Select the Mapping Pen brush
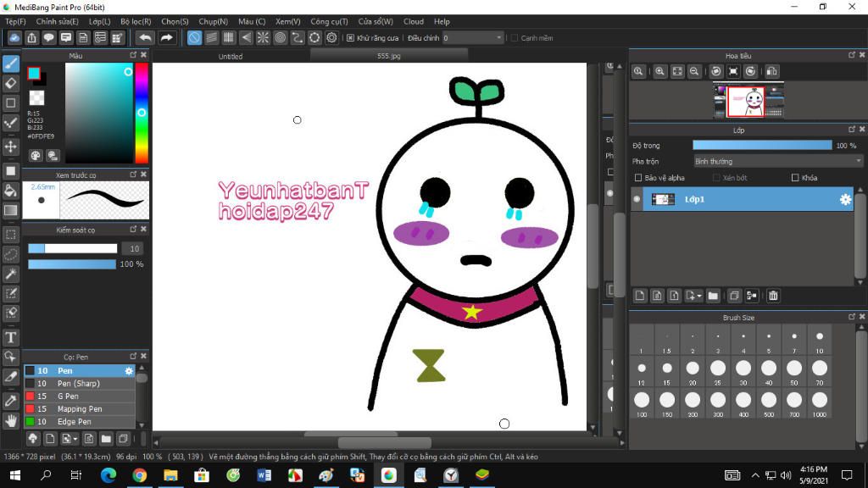Viewport: 868px width, 488px height. pos(80,409)
